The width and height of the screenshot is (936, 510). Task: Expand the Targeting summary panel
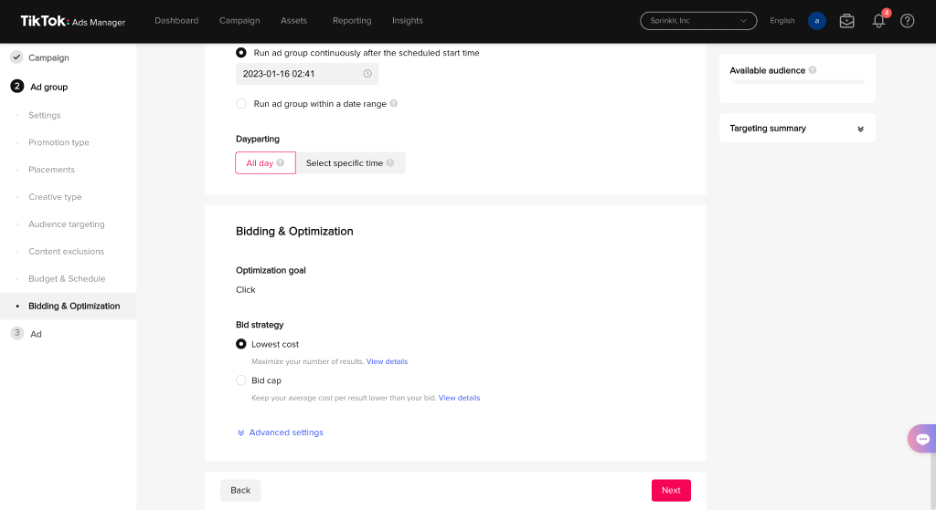click(x=797, y=128)
